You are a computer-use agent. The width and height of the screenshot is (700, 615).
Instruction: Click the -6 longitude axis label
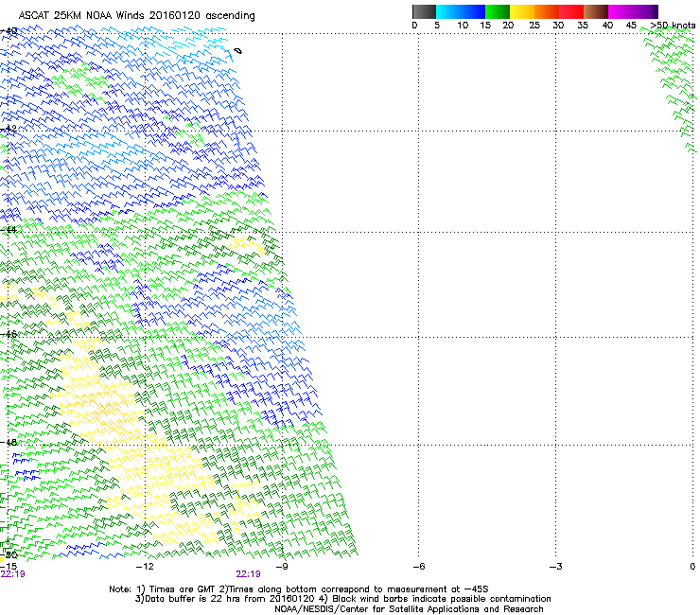pyautogui.click(x=418, y=567)
